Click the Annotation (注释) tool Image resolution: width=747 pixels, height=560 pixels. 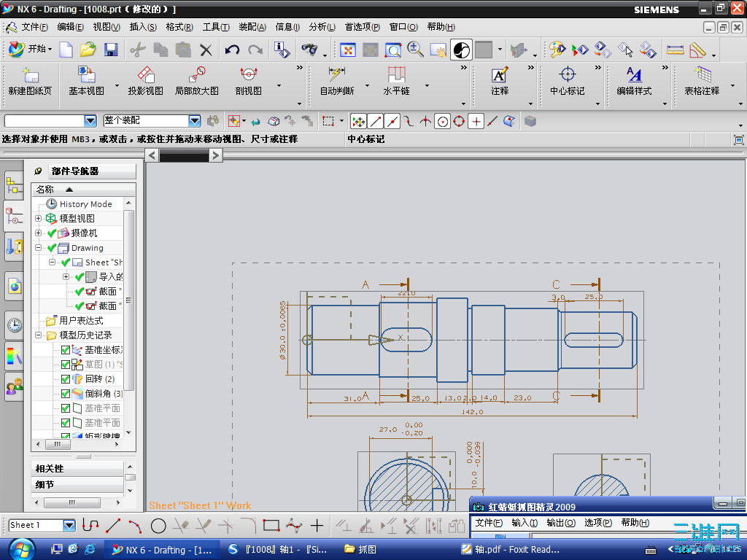click(499, 80)
